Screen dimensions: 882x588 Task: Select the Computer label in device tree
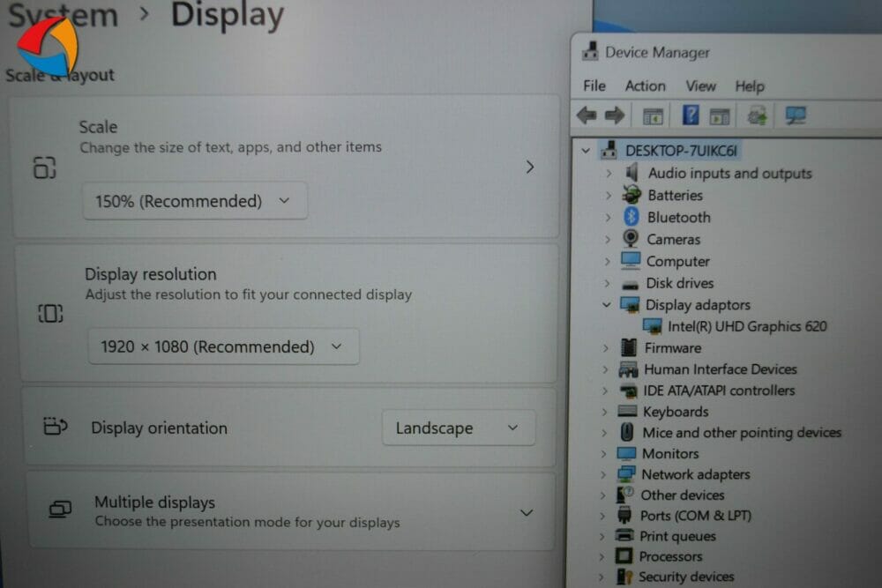(677, 262)
